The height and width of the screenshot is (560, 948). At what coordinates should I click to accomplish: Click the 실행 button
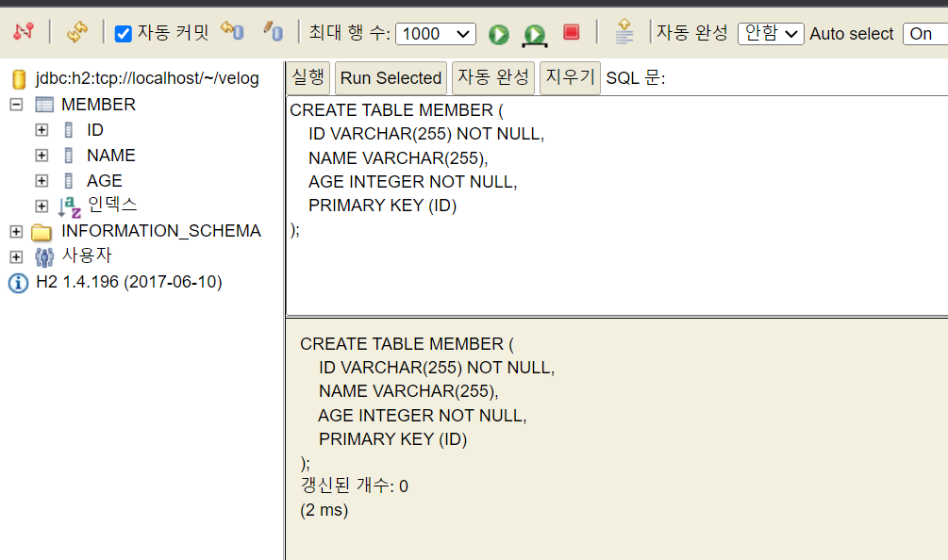(308, 77)
